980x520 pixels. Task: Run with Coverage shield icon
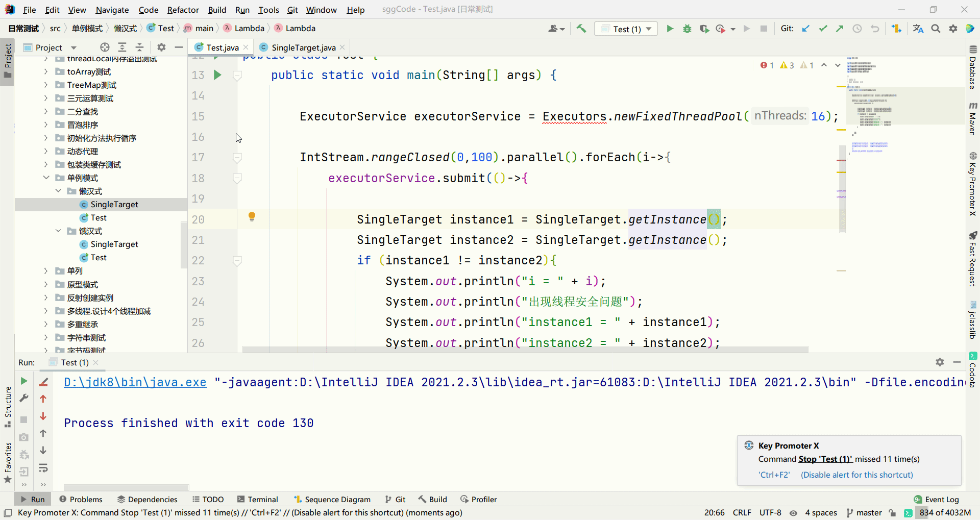coord(704,29)
